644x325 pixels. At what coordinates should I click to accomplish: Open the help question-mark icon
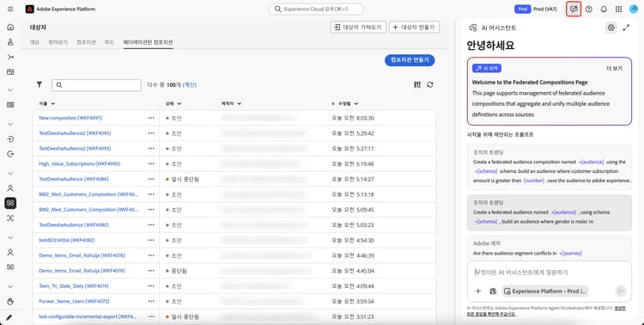point(589,9)
